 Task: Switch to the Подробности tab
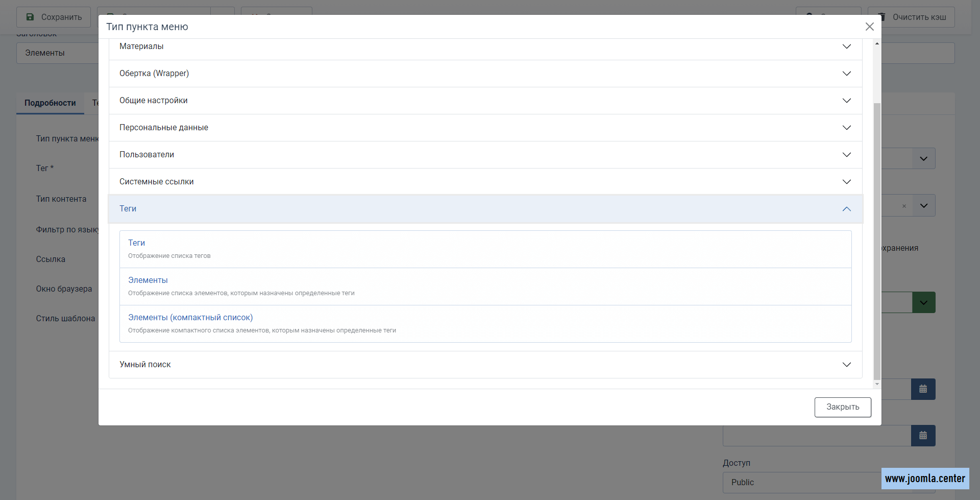(50, 103)
